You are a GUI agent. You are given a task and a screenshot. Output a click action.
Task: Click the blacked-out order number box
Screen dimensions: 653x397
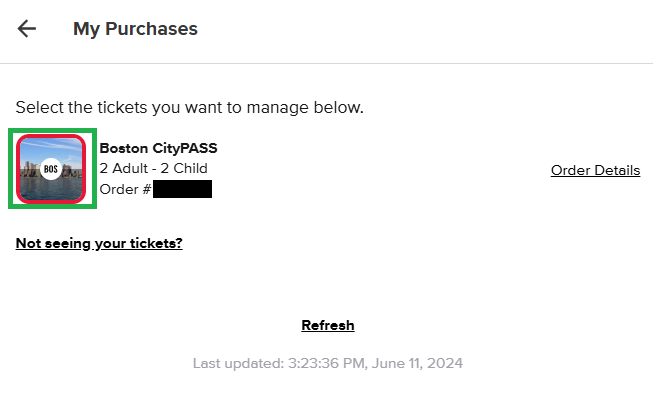(182, 189)
